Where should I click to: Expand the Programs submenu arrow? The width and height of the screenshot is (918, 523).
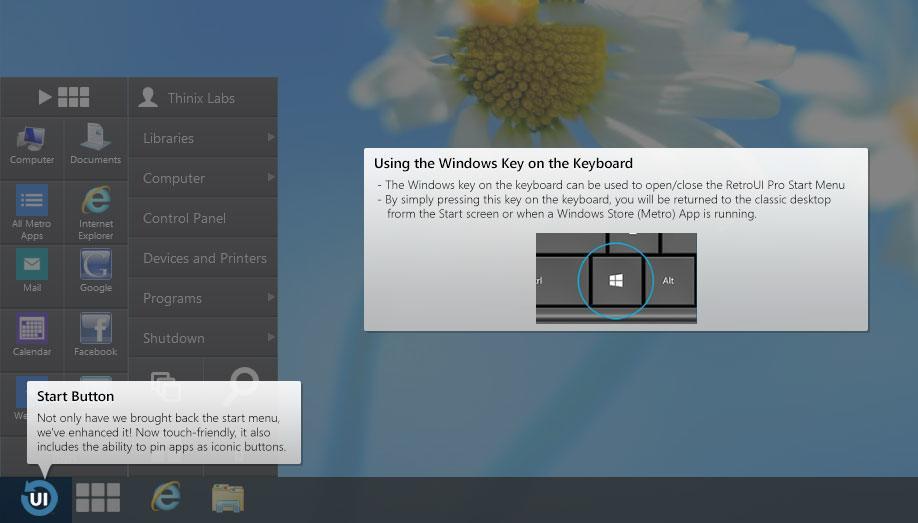(x=270, y=298)
